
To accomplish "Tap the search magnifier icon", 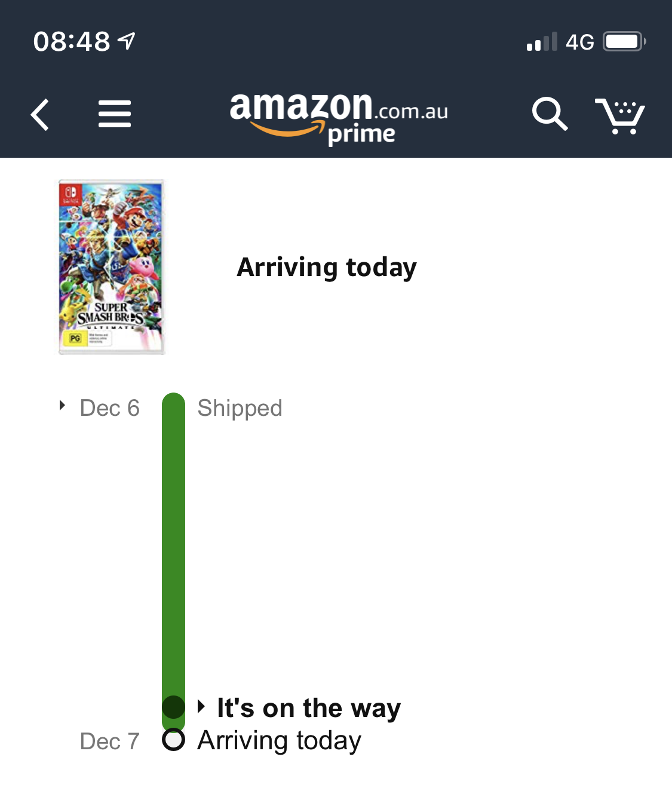I will (549, 114).
